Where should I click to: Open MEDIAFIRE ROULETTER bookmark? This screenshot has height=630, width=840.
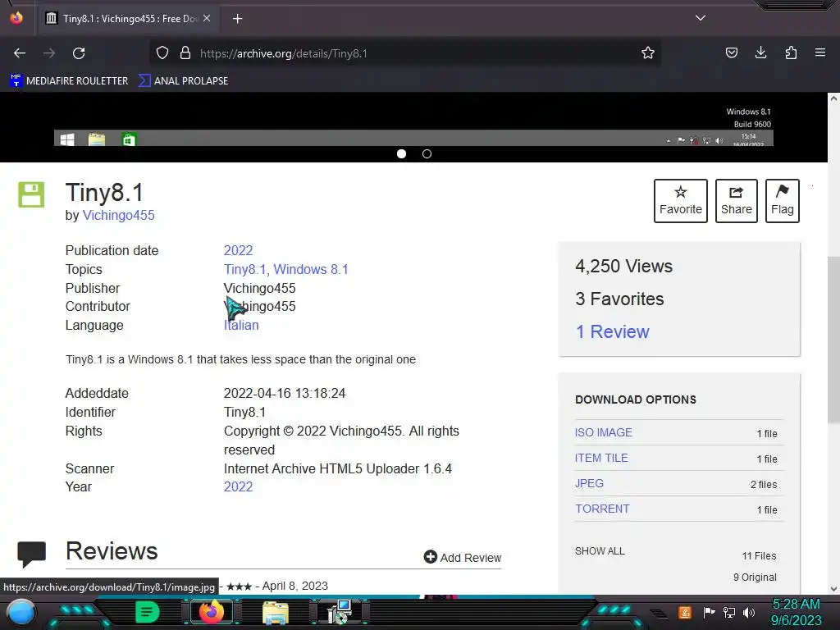pos(69,81)
